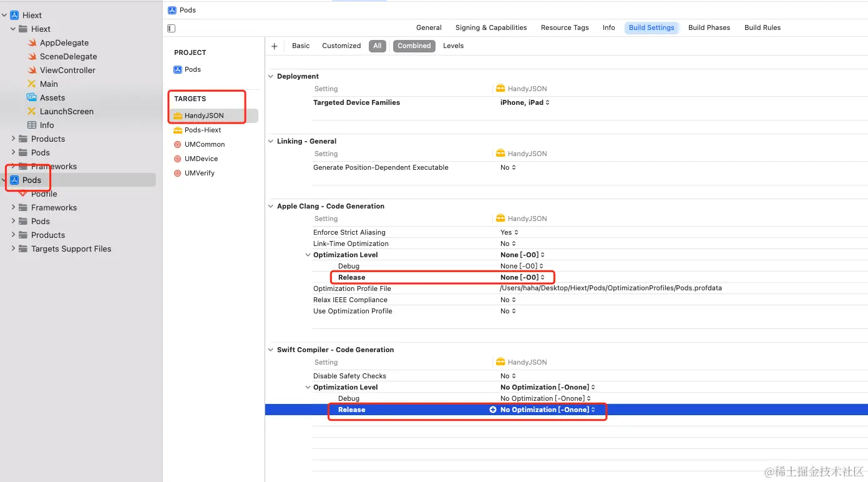Click the UMCommon aggregate target icon
Viewport: 868px width, 482px height.
tap(178, 144)
